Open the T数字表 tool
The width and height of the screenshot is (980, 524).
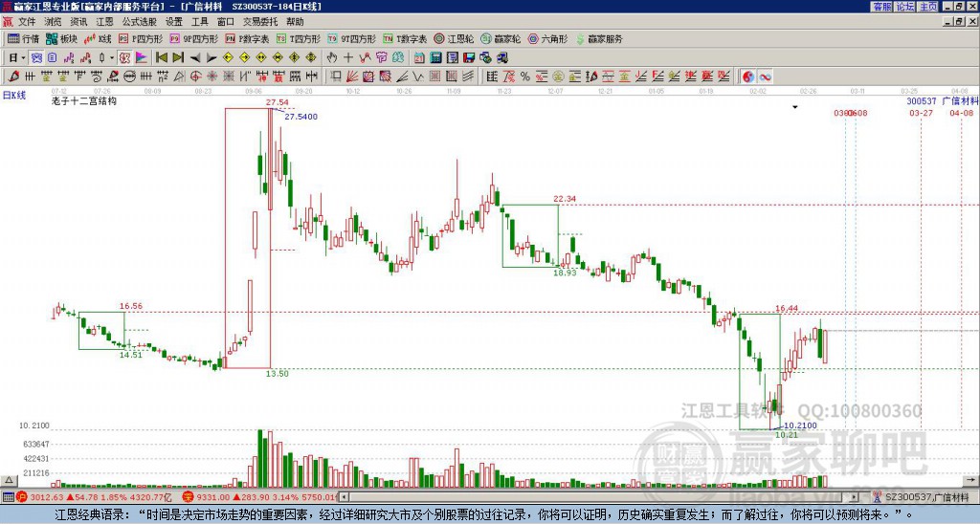coord(405,38)
